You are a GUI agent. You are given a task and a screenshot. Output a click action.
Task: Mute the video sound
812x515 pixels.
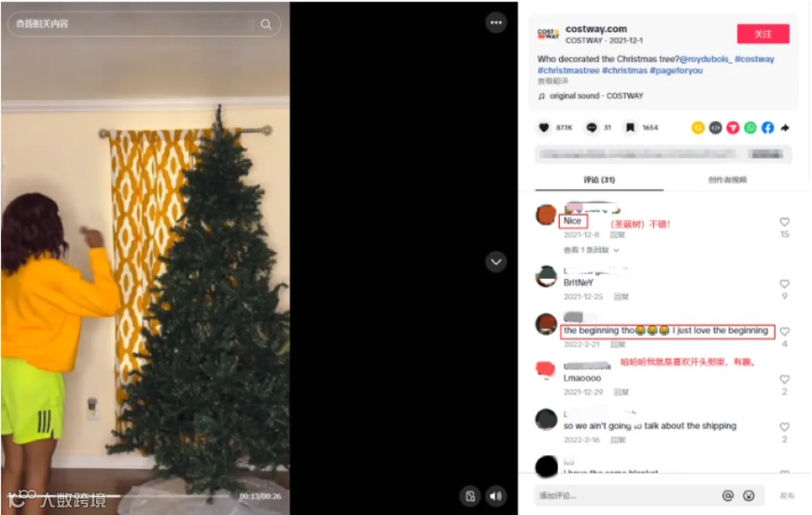(496, 495)
